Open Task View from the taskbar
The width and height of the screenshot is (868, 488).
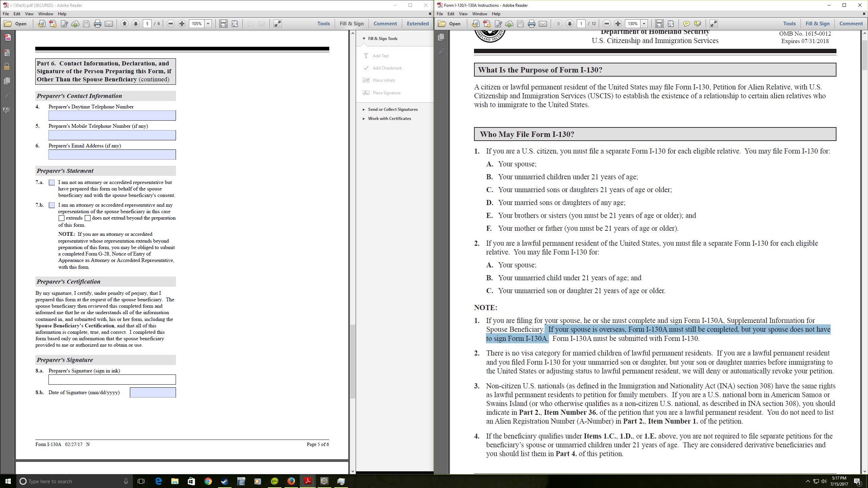tap(141, 481)
